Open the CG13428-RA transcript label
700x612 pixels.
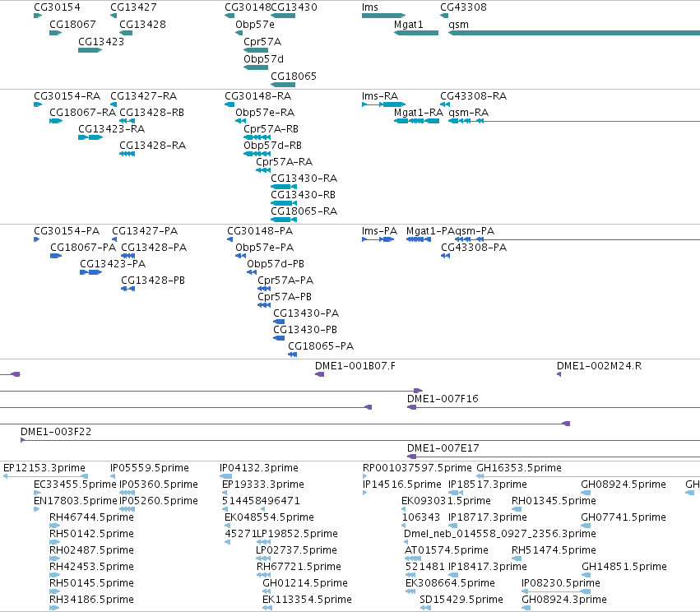click(153, 146)
